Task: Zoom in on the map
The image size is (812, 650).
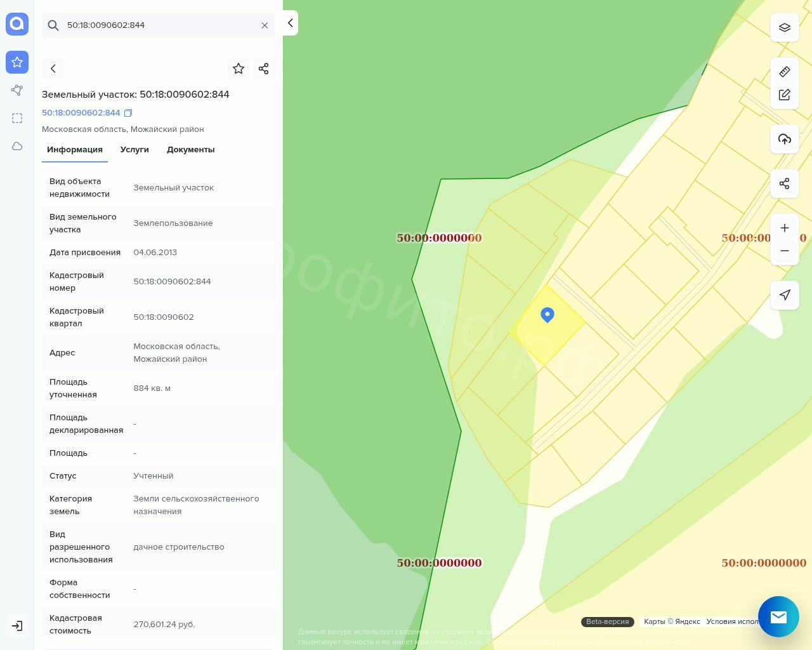Action: pyautogui.click(x=785, y=228)
